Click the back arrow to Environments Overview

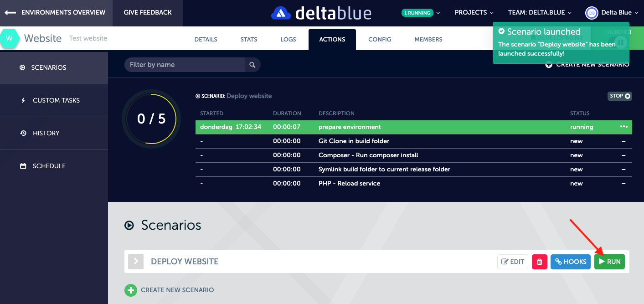(10, 13)
